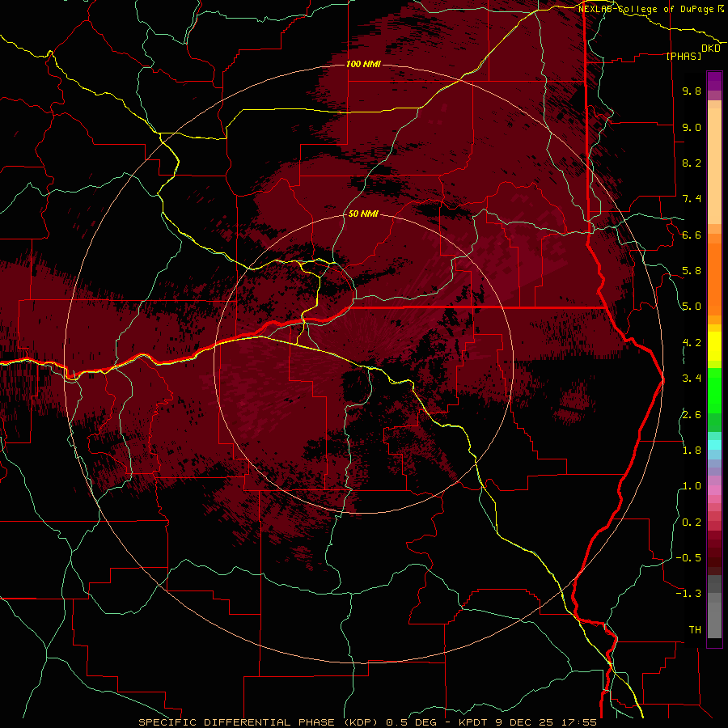Click the KPDT radar station identifier
This screenshot has height=728, width=728.
coord(474,722)
